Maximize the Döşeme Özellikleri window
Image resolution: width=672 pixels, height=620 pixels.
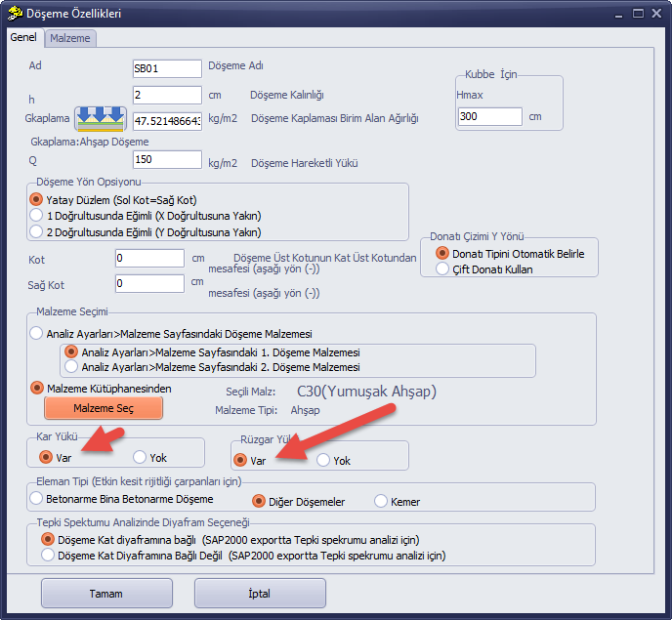coord(638,14)
